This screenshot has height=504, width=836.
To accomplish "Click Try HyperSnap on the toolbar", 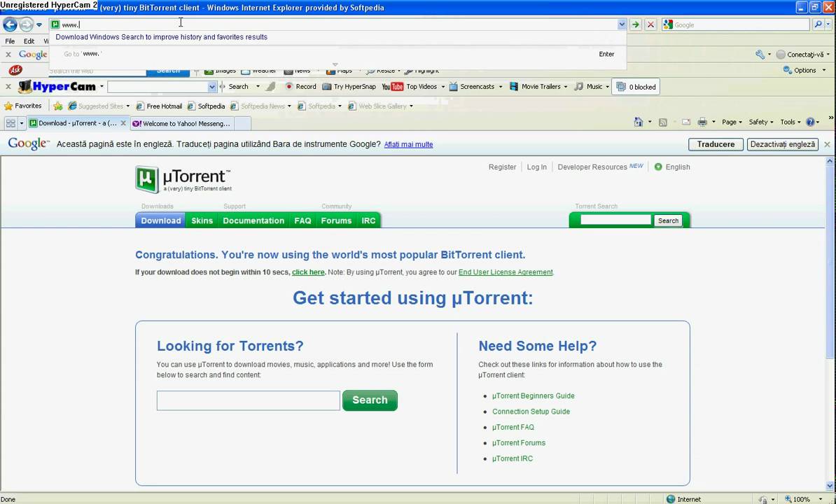I will point(349,86).
